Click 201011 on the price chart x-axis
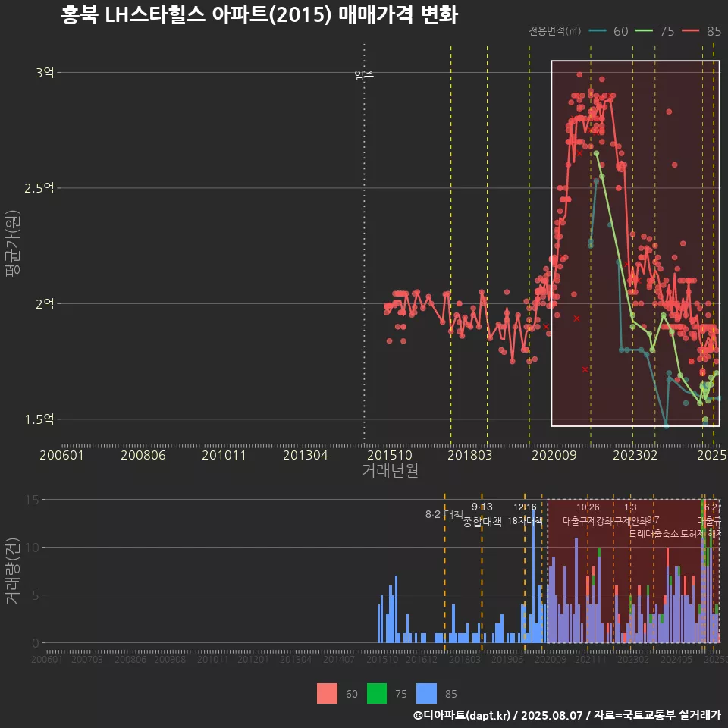 pyautogui.click(x=224, y=455)
